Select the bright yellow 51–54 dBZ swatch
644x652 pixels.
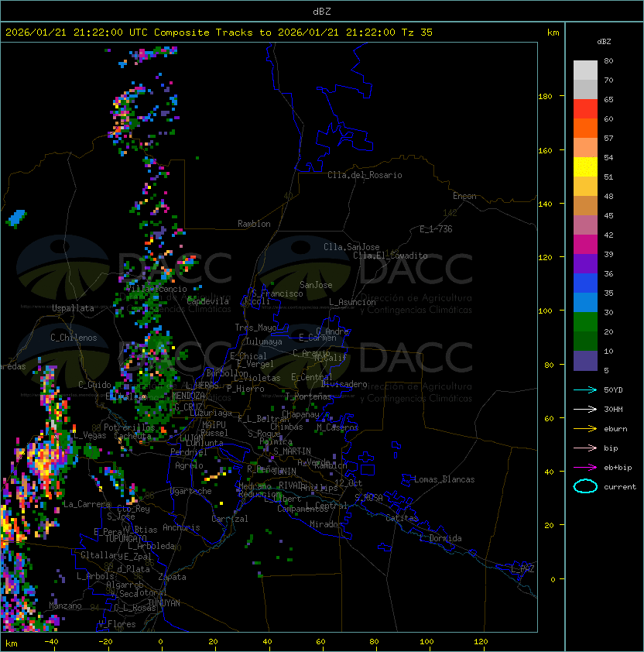(585, 166)
